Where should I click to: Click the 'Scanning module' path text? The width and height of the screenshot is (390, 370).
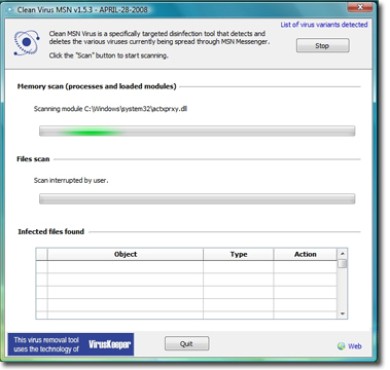(x=110, y=109)
